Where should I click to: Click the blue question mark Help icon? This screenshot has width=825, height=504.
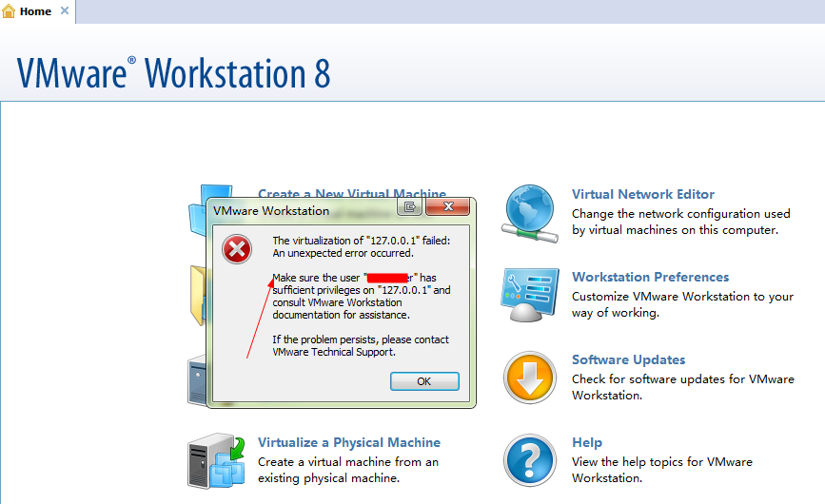tap(530, 460)
